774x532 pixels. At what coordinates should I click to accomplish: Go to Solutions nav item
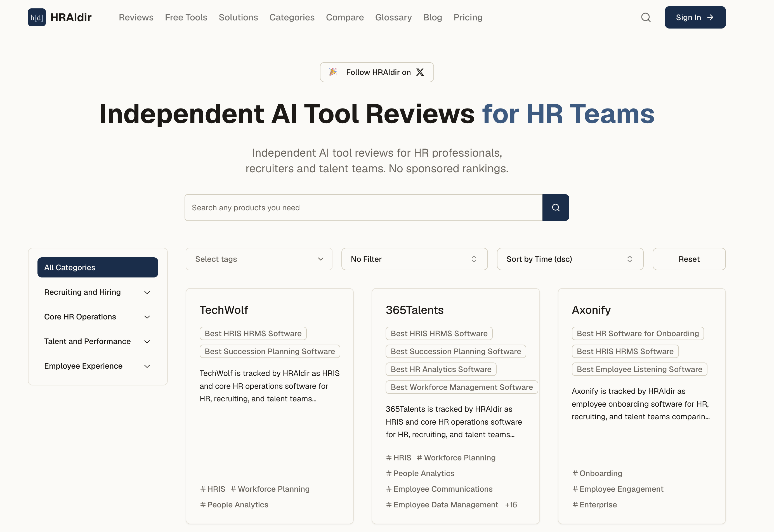pos(238,17)
